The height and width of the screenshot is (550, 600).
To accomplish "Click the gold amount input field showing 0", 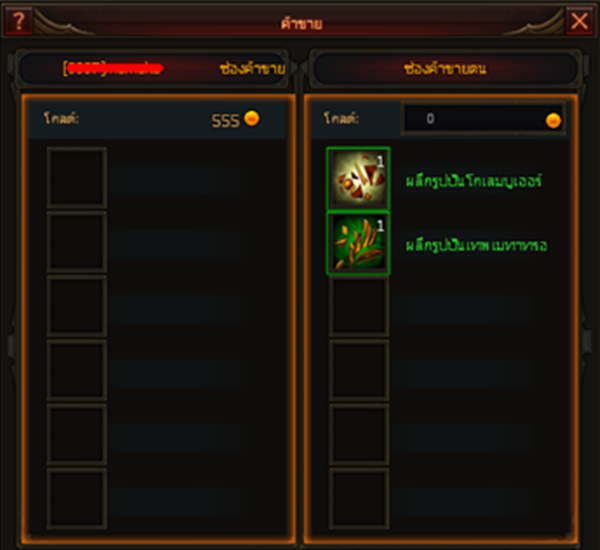I will [483, 119].
